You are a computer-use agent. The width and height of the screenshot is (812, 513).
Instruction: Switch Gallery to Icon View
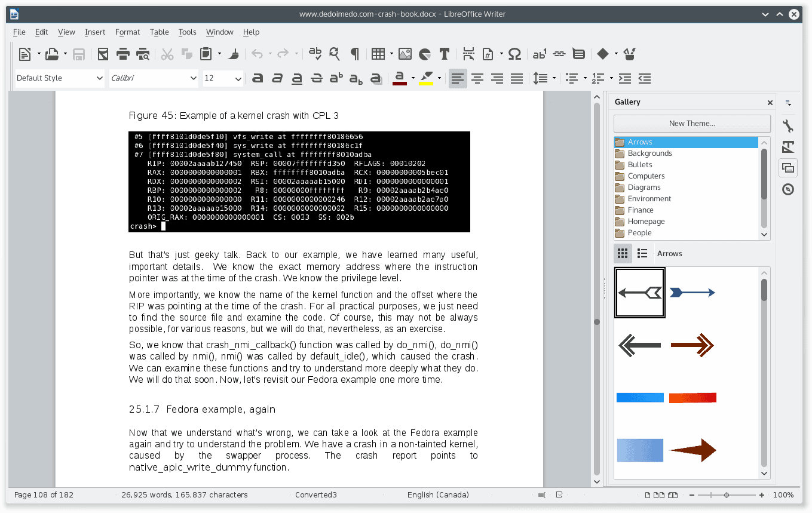coord(623,253)
